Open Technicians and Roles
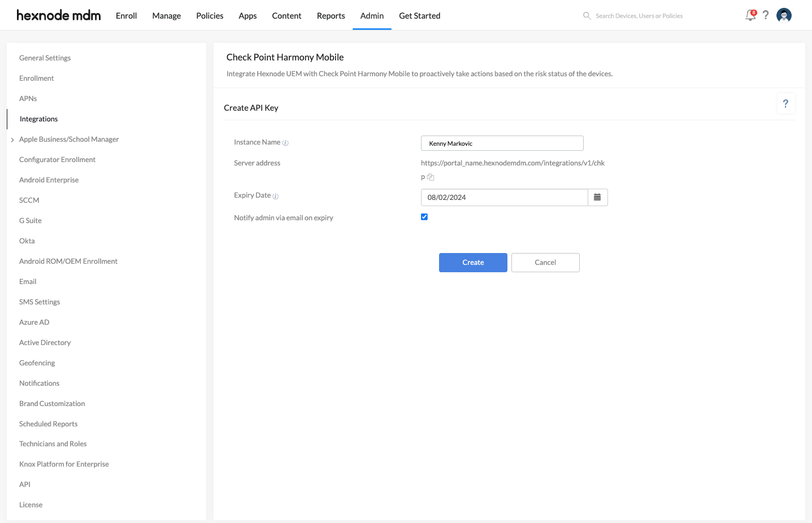Screen dimensions: 812x523 53,444
